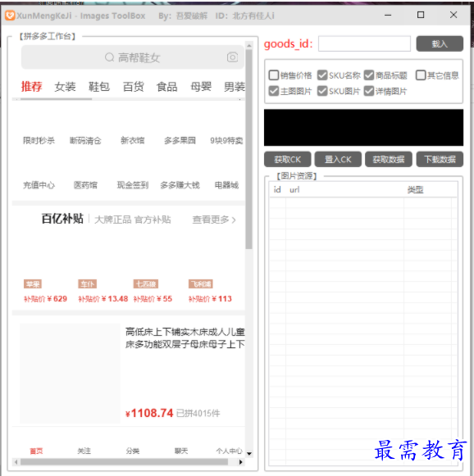Click the id column header

(277, 190)
